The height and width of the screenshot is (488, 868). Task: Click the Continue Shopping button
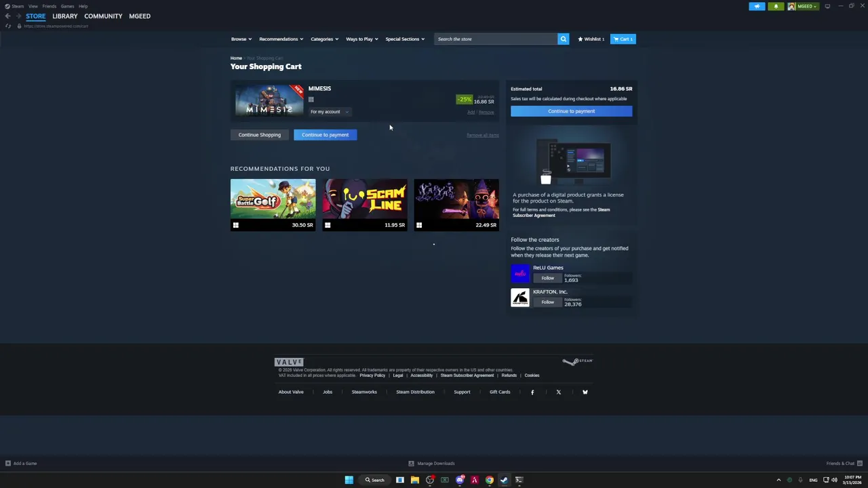coord(259,135)
